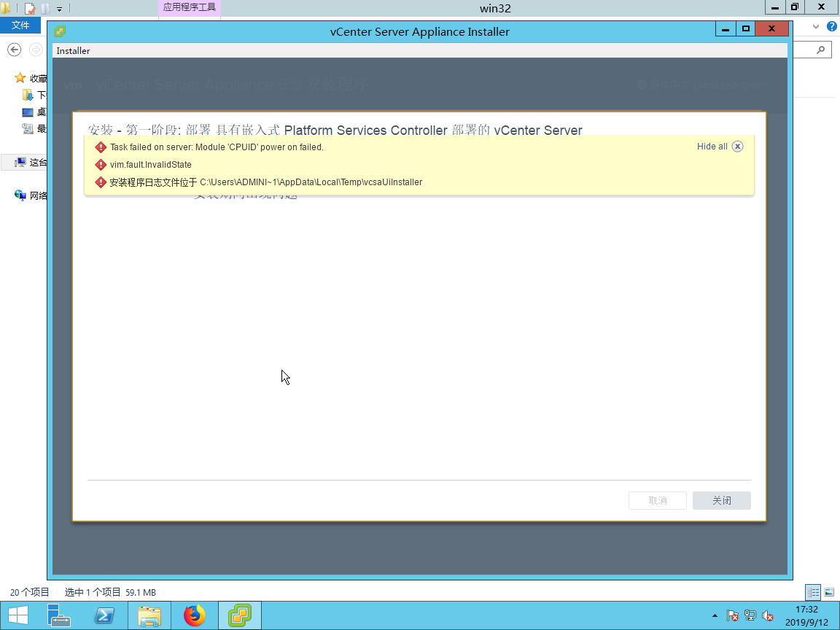Open the Windows Start button
840x630 pixels.
tap(18, 615)
